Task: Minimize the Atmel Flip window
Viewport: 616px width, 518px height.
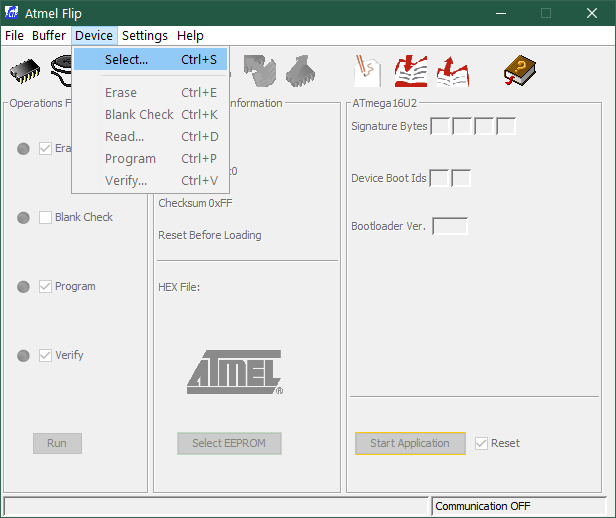Action: click(500, 13)
